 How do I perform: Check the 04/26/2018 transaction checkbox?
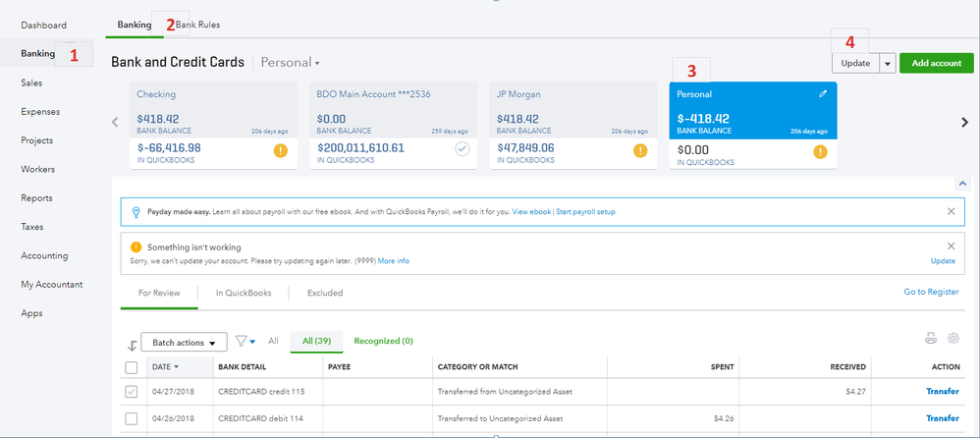(132, 419)
